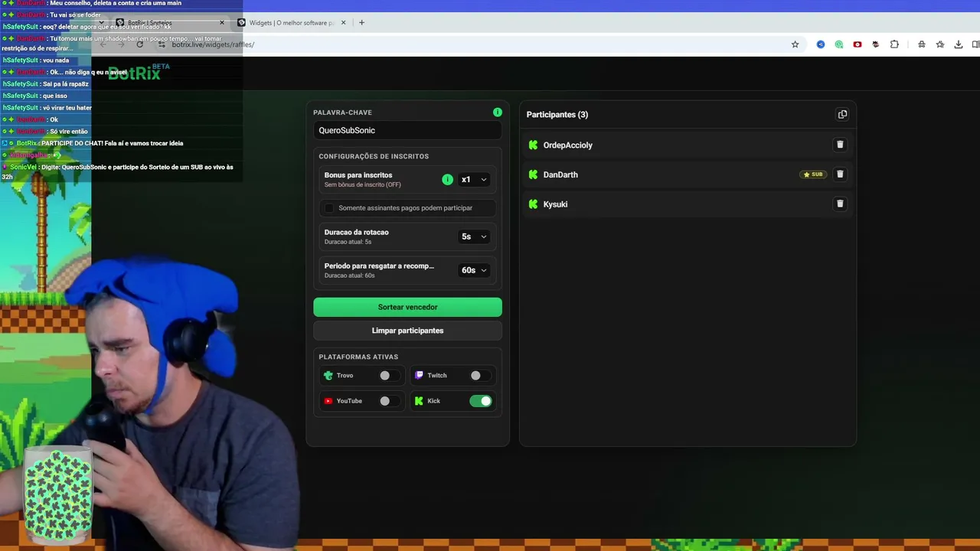
Task: Click the Kick platform icon in Plataformas Ativas
Action: pos(419,401)
